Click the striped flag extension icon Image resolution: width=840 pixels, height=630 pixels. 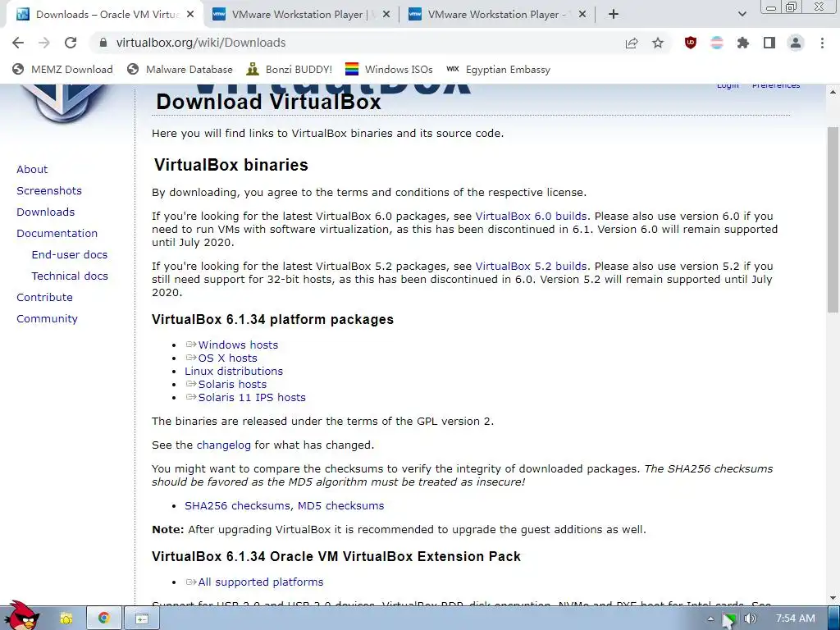(x=717, y=43)
